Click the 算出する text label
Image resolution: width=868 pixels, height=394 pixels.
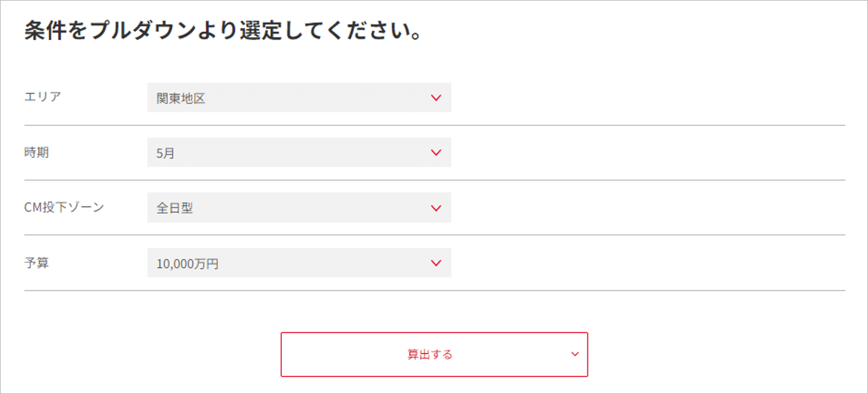tap(430, 355)
